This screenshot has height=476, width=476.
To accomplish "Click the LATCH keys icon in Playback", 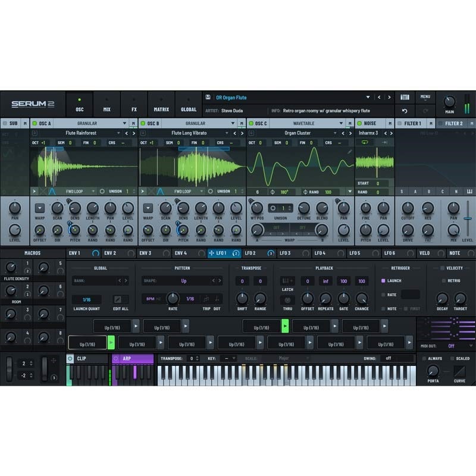I will [286, 280].
